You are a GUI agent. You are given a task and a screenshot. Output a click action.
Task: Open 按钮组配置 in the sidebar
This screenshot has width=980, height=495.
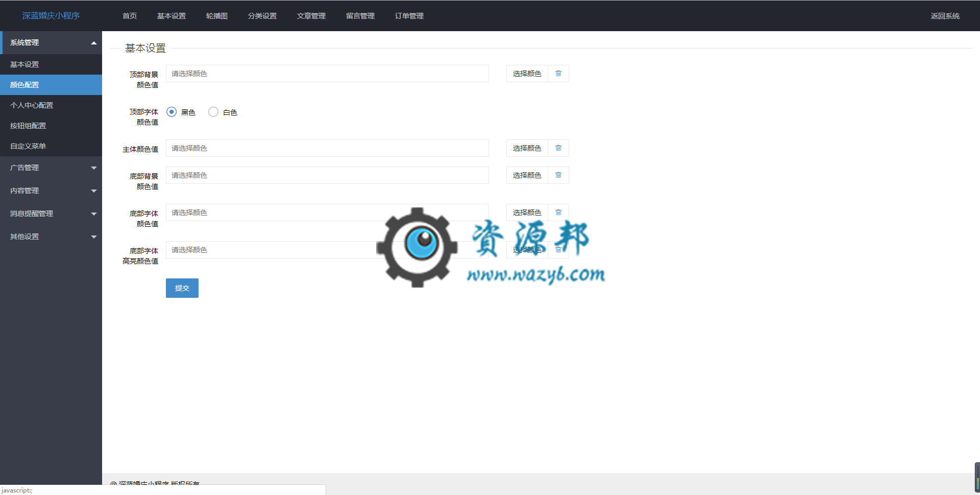point(51,126)
